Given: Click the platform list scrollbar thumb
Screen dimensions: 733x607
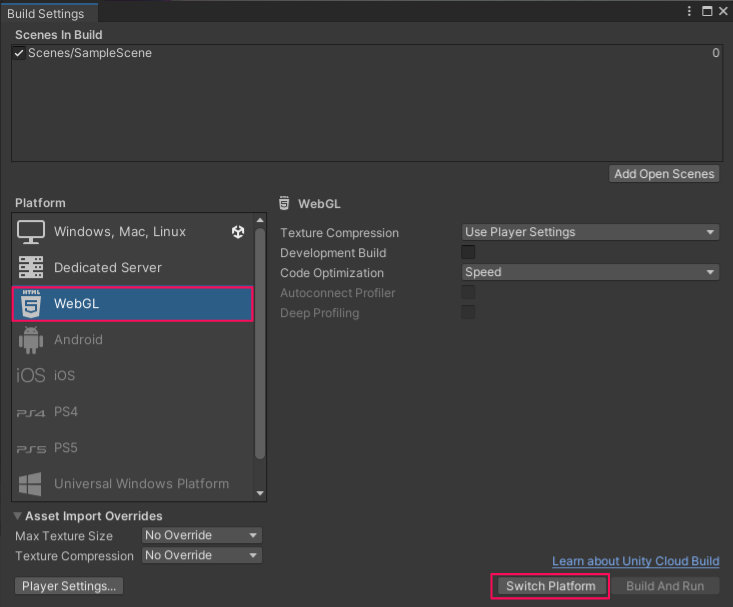Looking at the screenshot, I should click(x=260, y=344).
